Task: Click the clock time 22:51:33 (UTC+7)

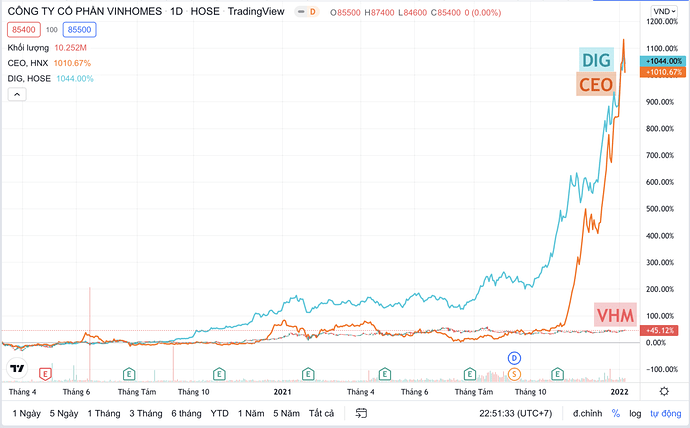Action: (x=515, y=413)
